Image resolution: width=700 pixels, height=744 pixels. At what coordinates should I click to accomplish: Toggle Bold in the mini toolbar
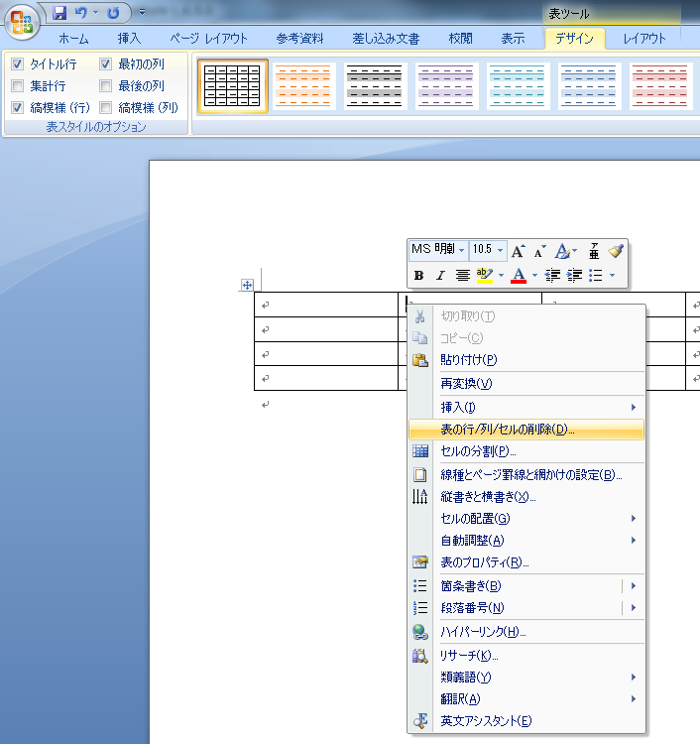[418, 276]
